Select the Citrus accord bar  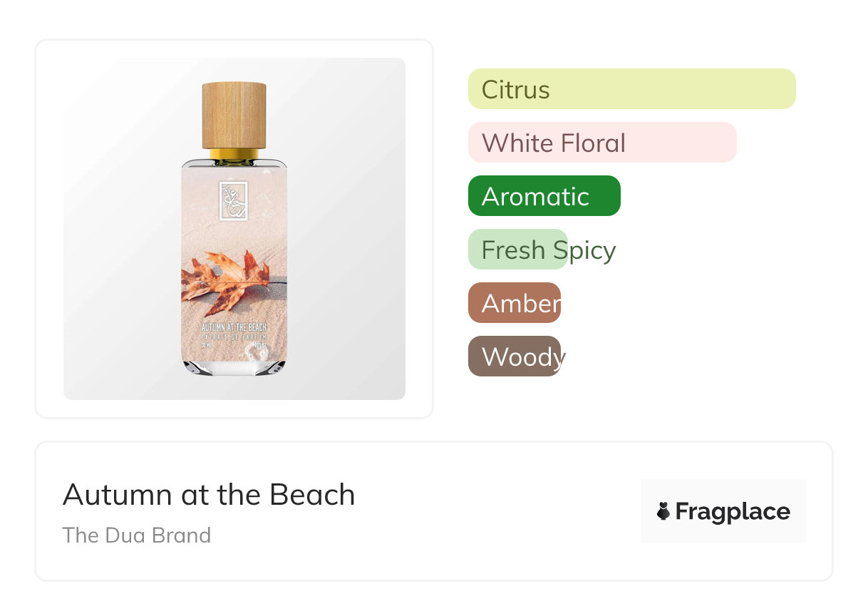point(631,89)
